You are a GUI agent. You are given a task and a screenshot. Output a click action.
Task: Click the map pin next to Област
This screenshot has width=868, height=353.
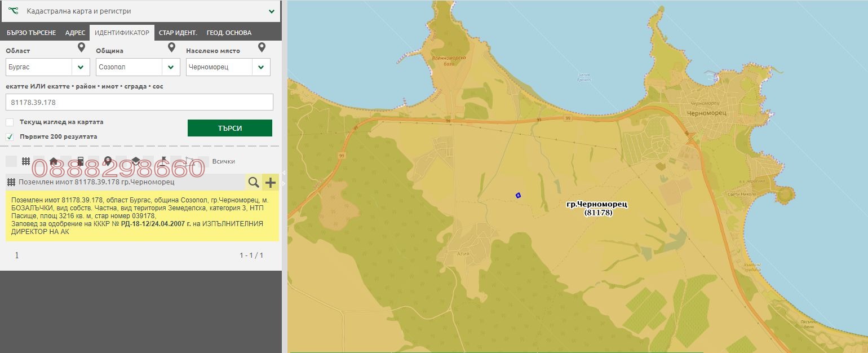[x=81, y=48]
